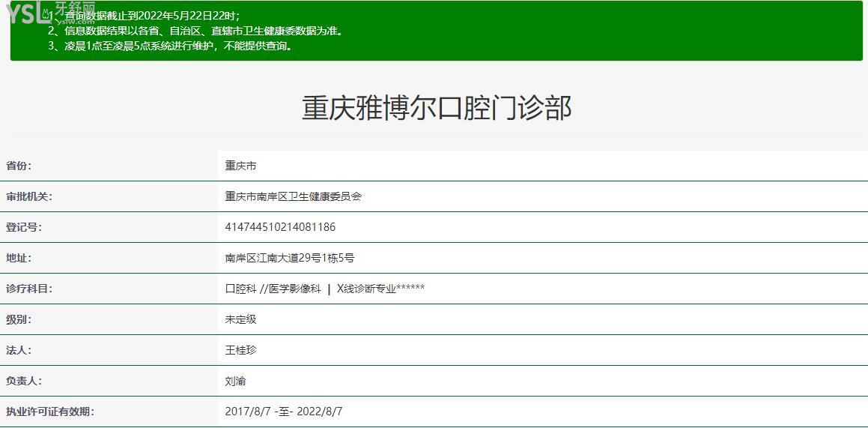Select the notice line about 凌晨1点至凌晨5点系统维护

(x=170, y=46)
